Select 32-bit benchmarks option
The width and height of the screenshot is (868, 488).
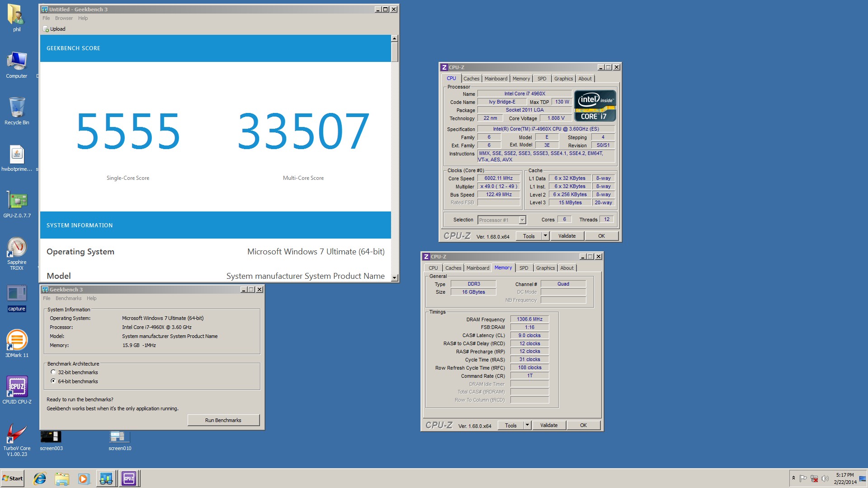53,372
